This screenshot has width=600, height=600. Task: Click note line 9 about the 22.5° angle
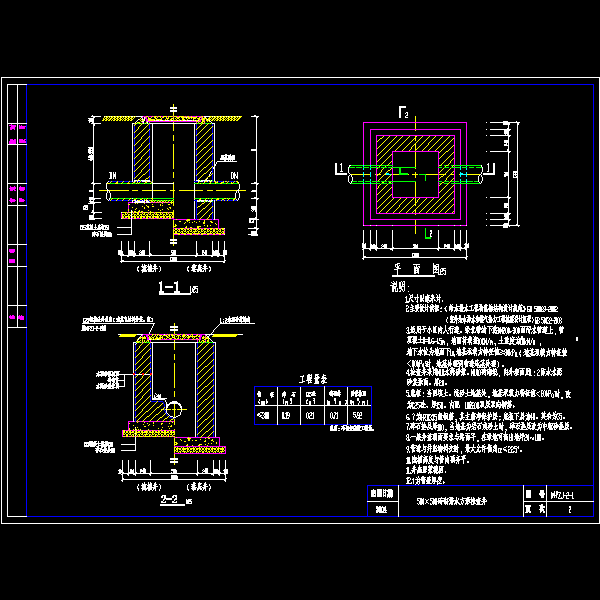pos(463,448)
